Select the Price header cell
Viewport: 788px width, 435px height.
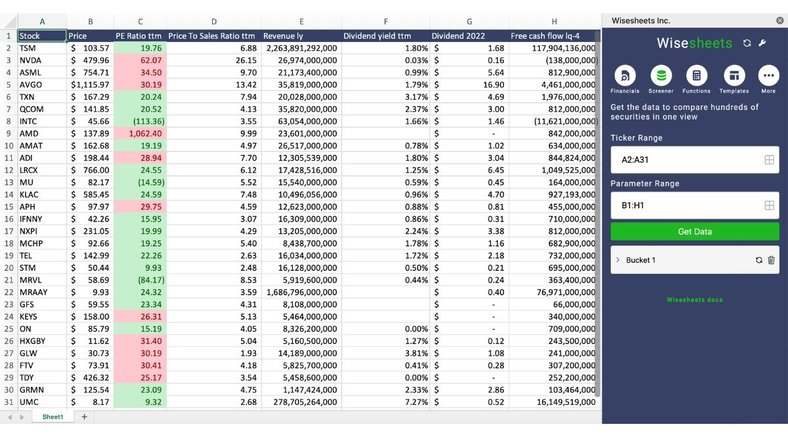(90, 36)
